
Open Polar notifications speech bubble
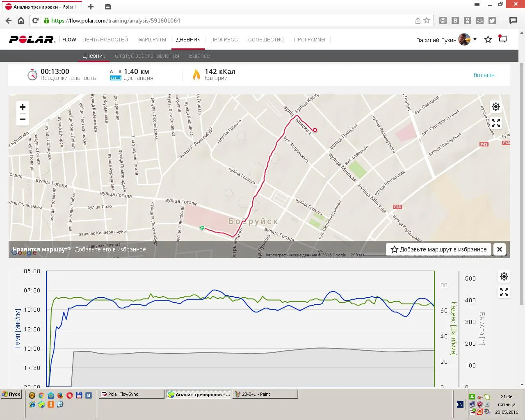pos(503,39)
